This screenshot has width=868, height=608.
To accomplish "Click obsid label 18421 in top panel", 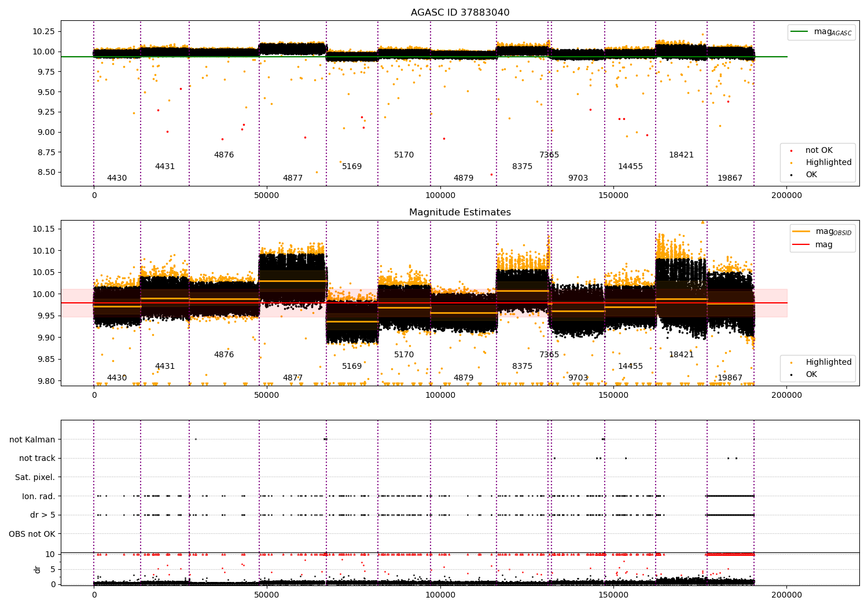I will click(x=681, y=155).
